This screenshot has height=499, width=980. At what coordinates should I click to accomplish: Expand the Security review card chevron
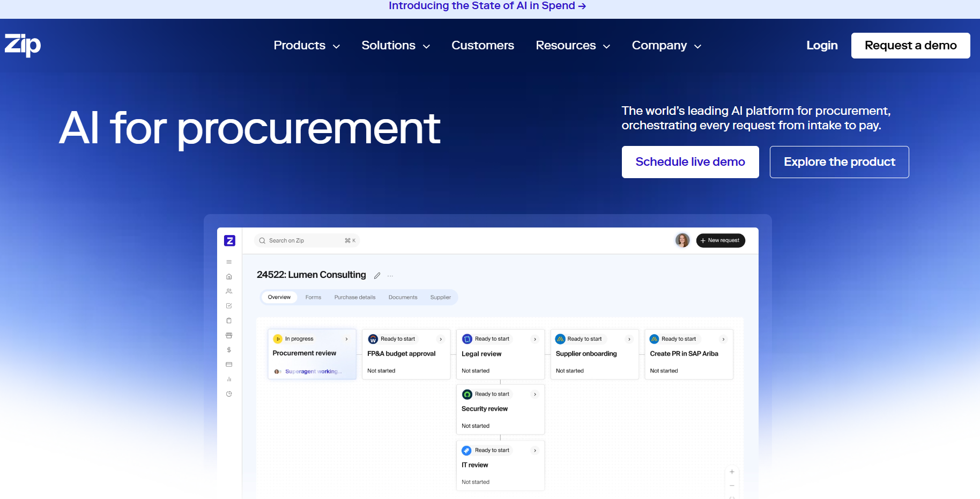535,394
